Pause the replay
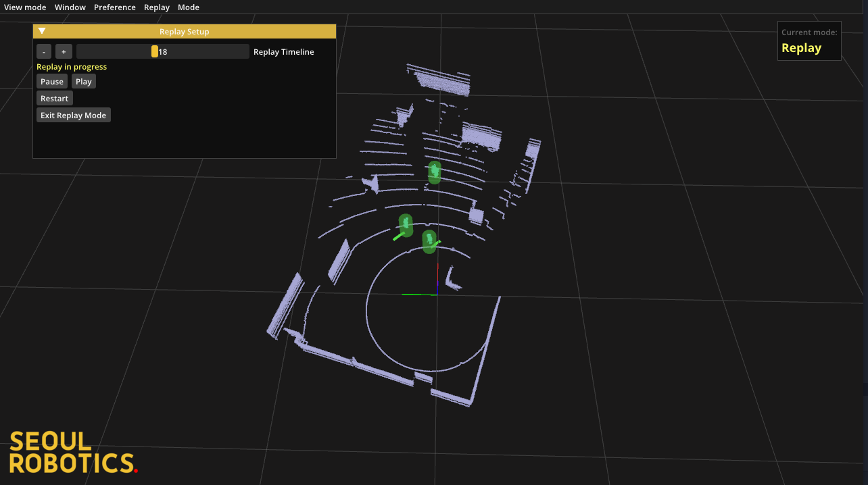Image resolution: width=868 pixels, height=485 pixels. click(52, 82)
